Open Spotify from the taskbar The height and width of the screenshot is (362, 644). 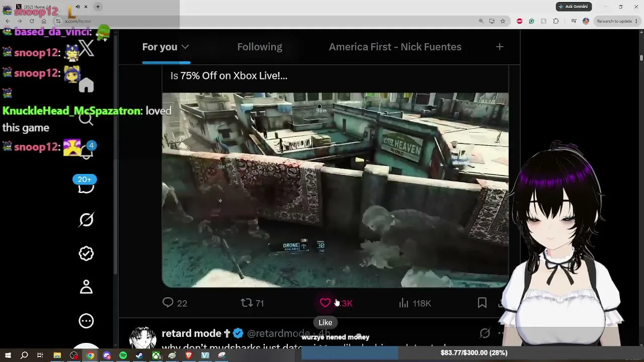tap(123, 355)
